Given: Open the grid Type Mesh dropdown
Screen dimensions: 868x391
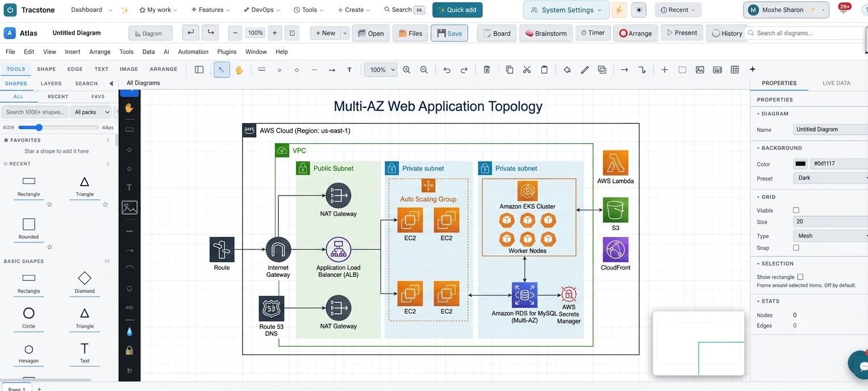Looking at the screenshot, I should tap(831, 235).
